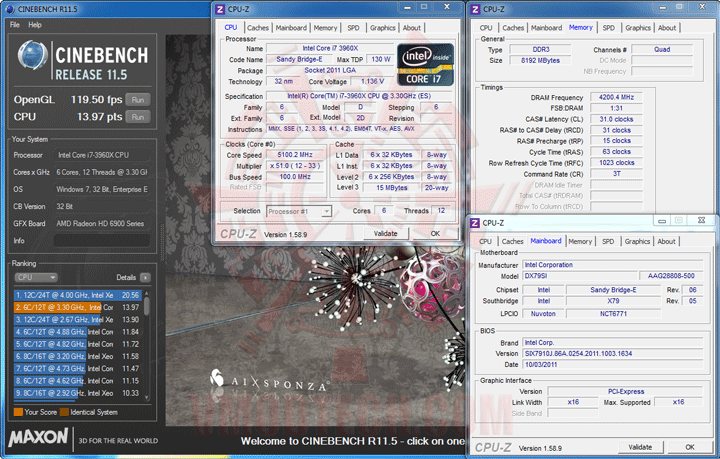The image size is (720, 459).
Task: Switch to Mainboard tab in front CPU window
Action: pos(291,28)
